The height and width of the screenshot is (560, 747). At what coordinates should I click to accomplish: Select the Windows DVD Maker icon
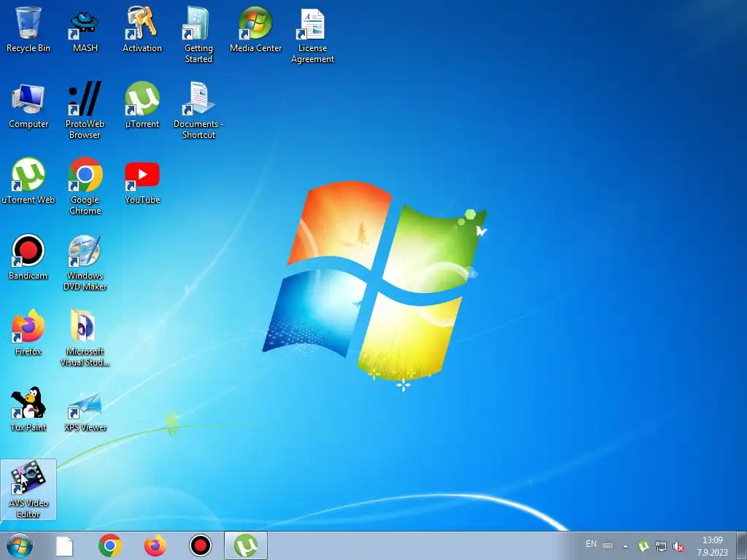(85, 262)
